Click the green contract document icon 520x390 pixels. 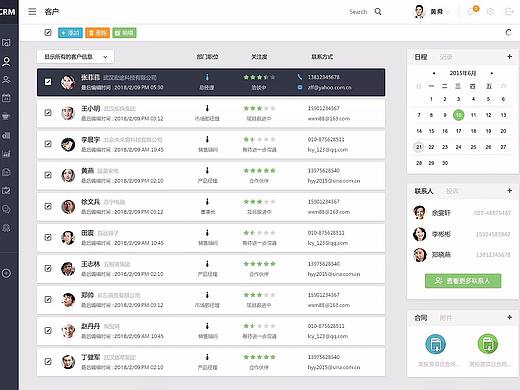[x=488, y=344]
